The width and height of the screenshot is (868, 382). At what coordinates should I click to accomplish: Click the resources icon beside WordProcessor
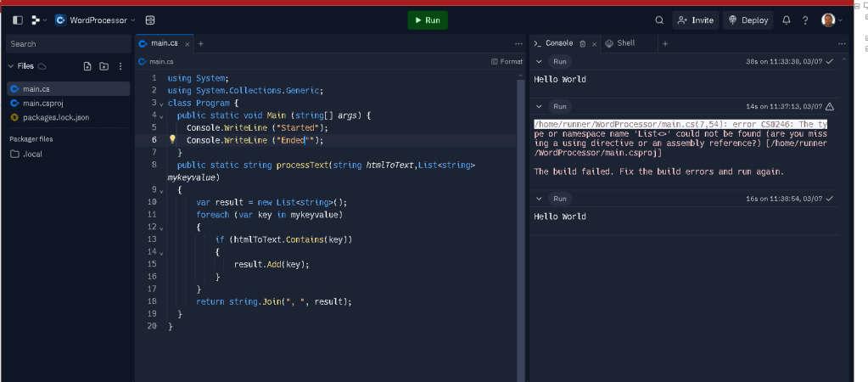pos(150,20)
